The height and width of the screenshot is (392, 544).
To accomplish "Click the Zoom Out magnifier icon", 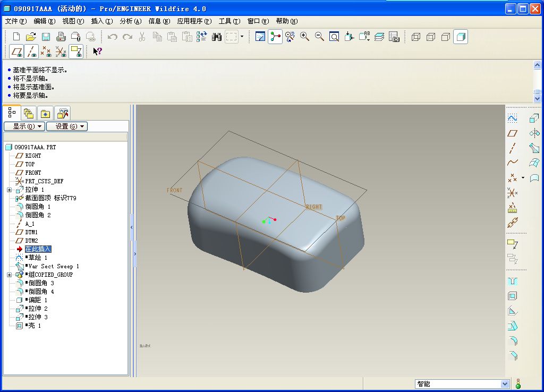I will click(x=319, y=37).
